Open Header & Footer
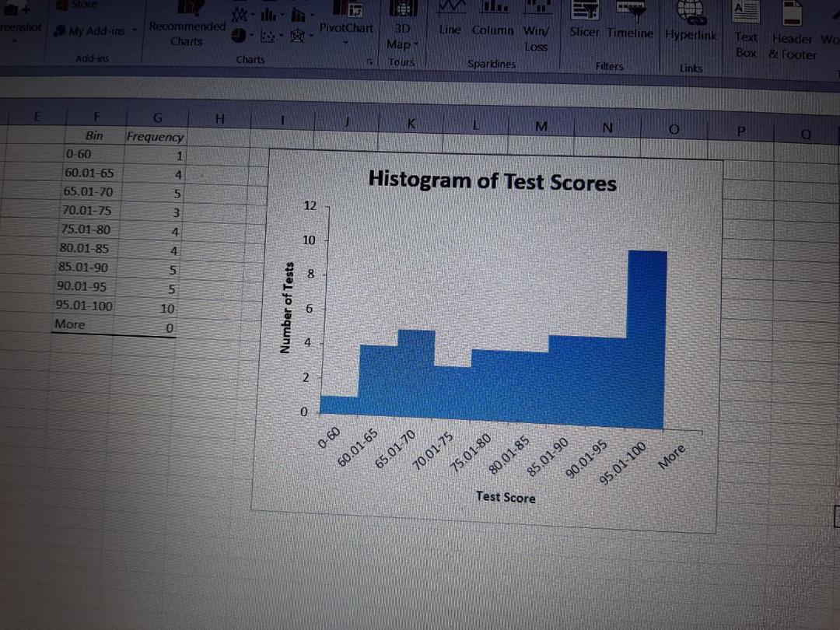 [x=793, y=31]
